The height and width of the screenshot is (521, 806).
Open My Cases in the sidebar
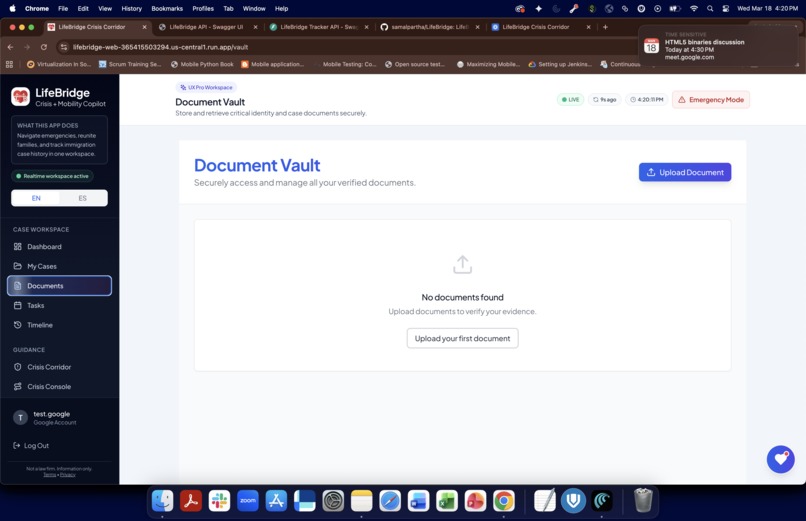click(59, 266)
